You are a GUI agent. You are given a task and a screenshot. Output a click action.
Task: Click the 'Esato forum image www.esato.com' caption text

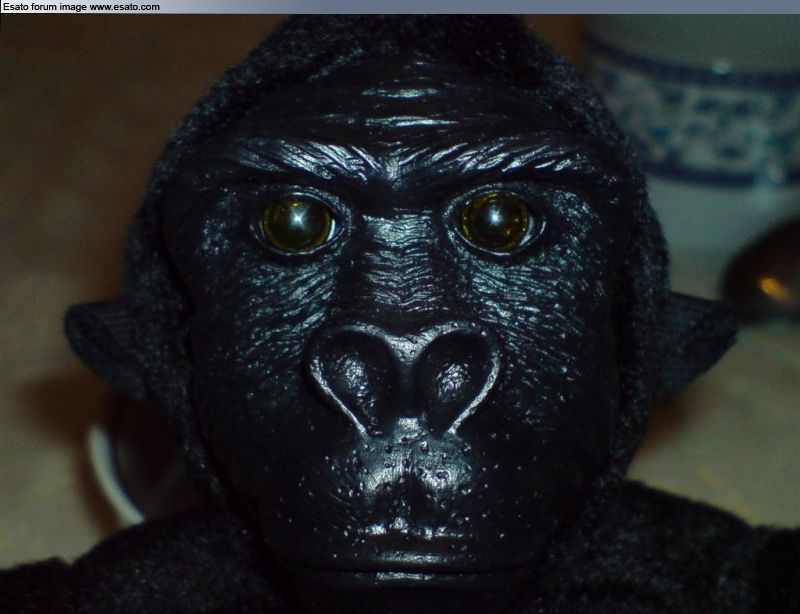(82, 7)
